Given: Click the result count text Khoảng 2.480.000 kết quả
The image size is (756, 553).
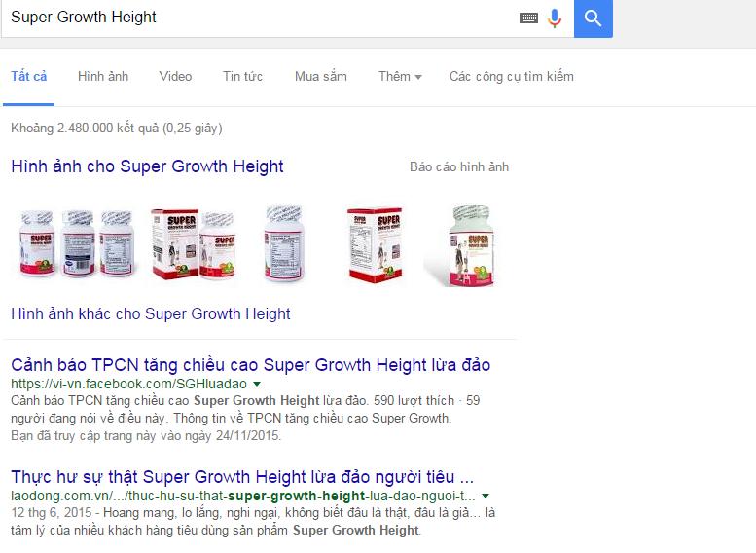Looking at the screenshot, I should [x=116, y=129].
